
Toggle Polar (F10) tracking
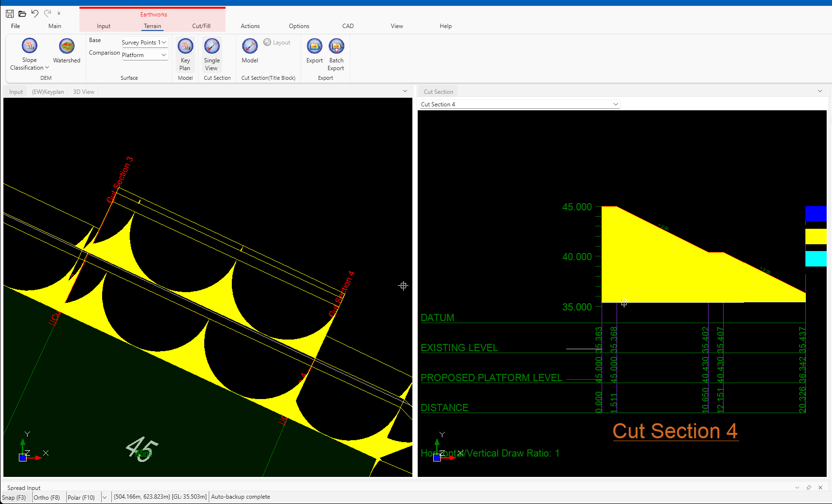pos(81,497)
